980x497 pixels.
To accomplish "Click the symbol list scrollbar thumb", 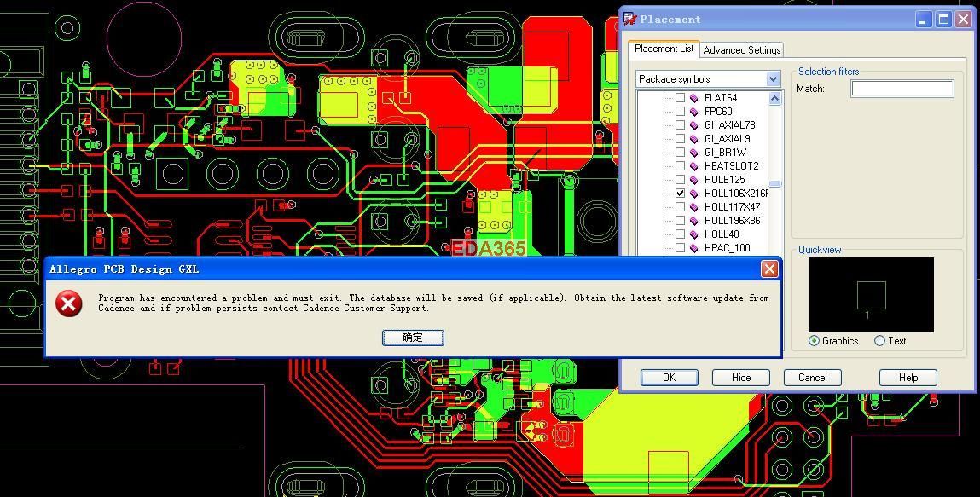I will pyautogui.click(x=775, y=183).
